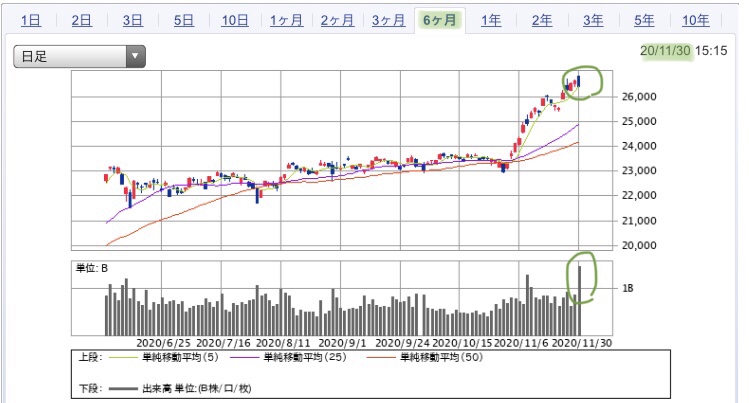Click the highlighted 6ヶ月 tab

pos(439,21)
